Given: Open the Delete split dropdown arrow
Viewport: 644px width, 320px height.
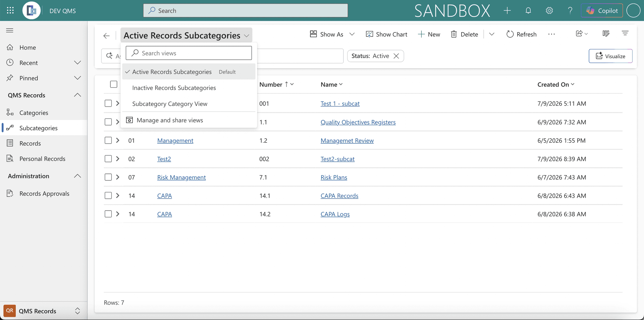Looking at the screenshot, I should (492, 34).
